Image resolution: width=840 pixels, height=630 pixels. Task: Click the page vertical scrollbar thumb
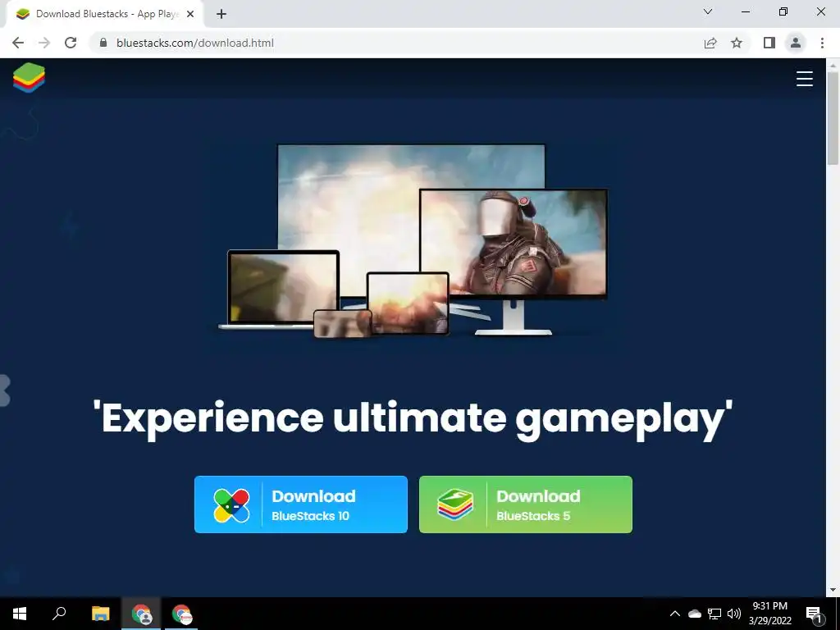point(833,118)
